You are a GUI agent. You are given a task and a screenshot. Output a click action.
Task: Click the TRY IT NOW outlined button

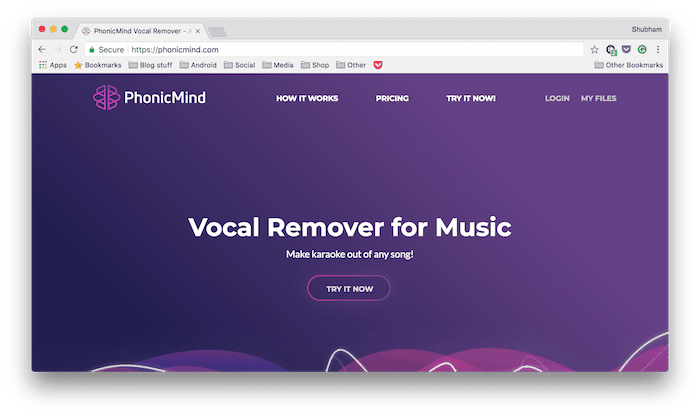click(x=349, y=288)
